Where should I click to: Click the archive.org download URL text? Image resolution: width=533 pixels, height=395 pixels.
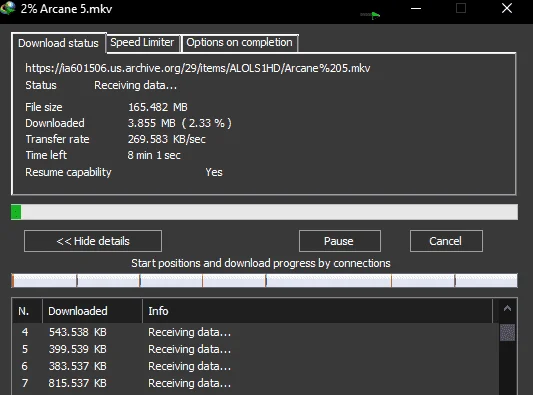tap(197, 68)
